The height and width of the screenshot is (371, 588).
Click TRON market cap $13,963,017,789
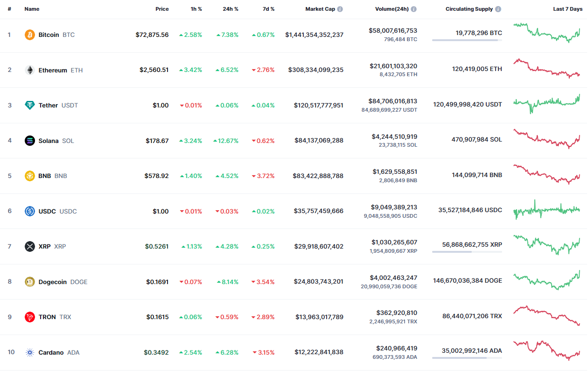pos(320,317)
